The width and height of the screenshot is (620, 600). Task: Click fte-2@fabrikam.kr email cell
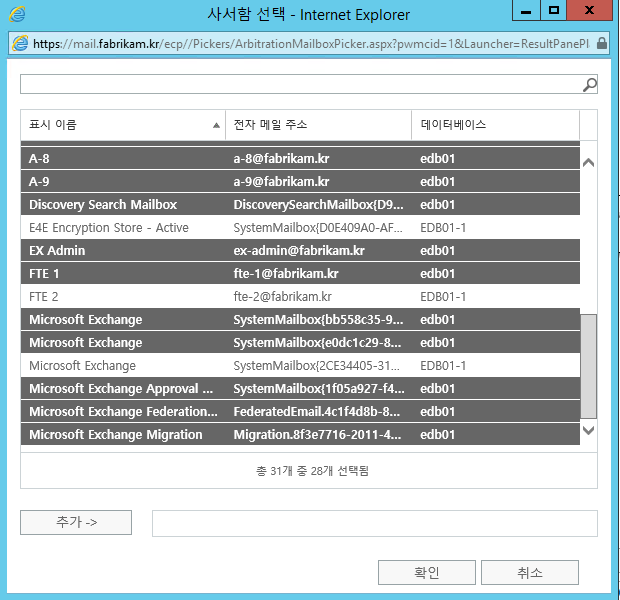(282, 296)
